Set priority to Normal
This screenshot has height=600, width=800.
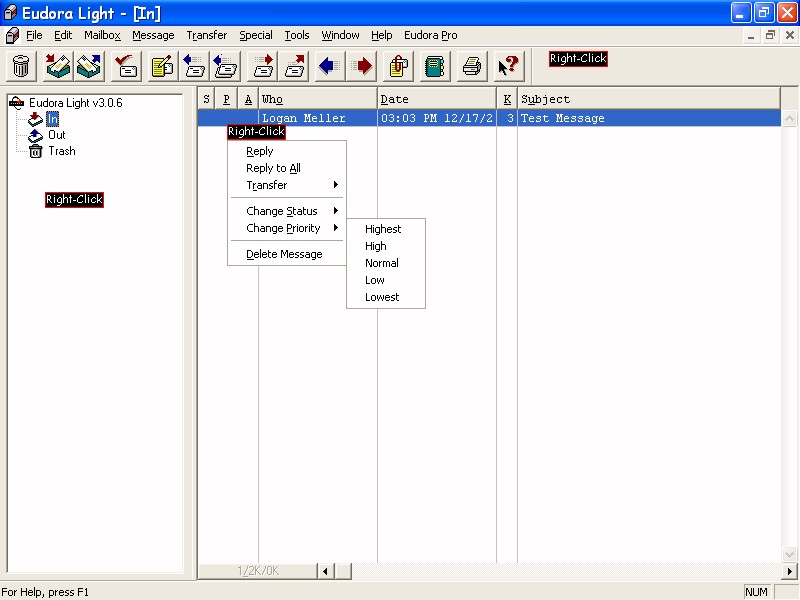tap(386, 263)
